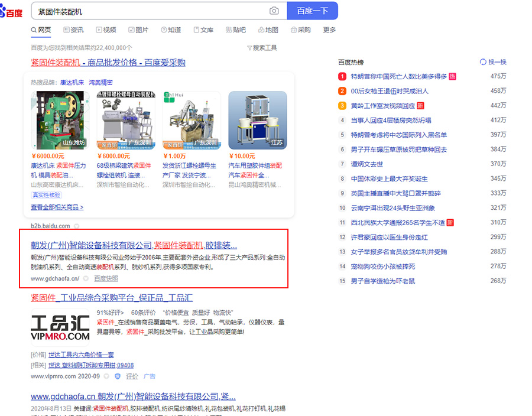The height and width of the screenshot is (416, 532).
Task: Switch to the 视频 tab
Action: pos(106,30)
